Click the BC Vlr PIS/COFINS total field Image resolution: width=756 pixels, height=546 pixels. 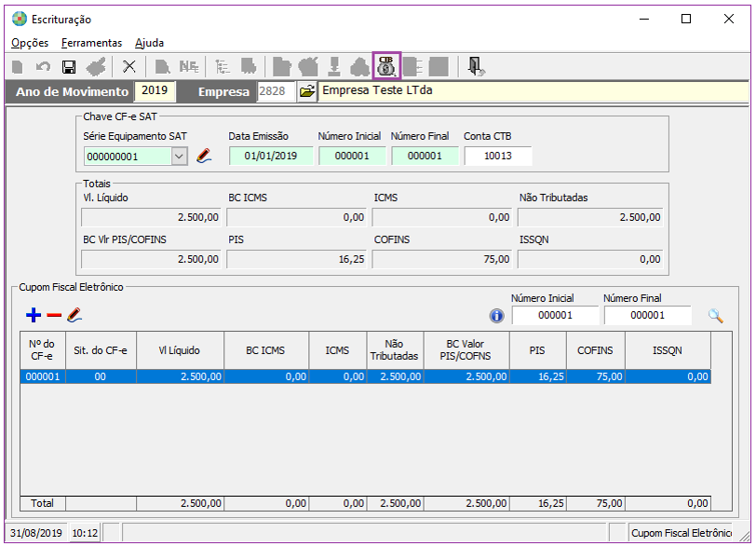pyautogui.click(x=151, y=259)
